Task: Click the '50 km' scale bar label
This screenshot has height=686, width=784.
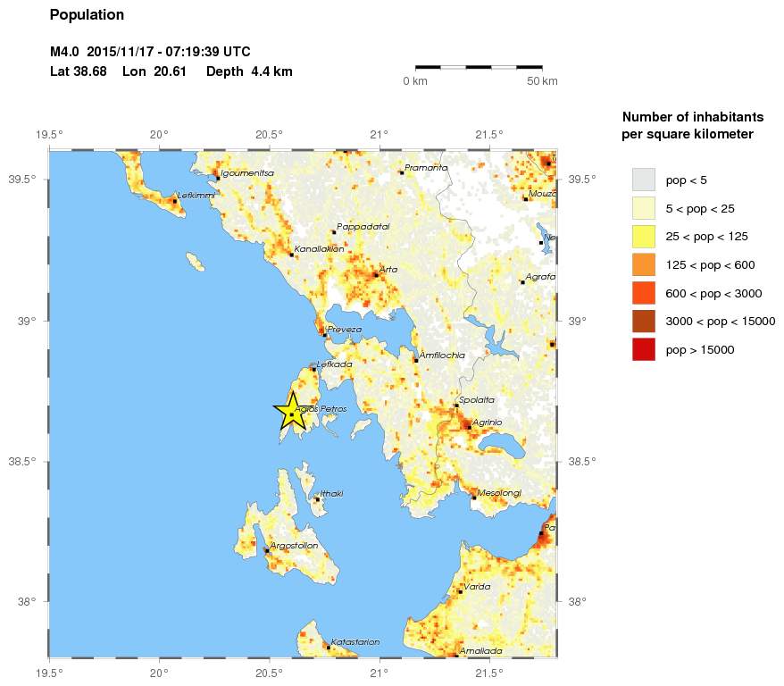Action: coord(542,81)
